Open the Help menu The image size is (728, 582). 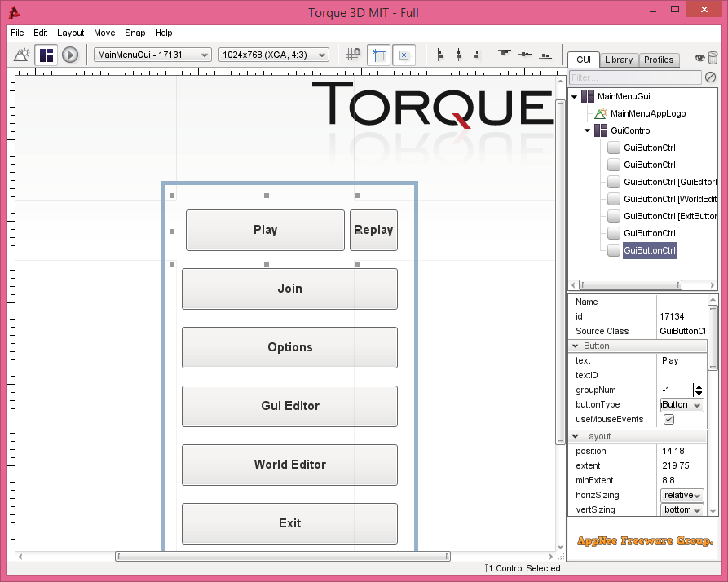click(x=163, y=33)
